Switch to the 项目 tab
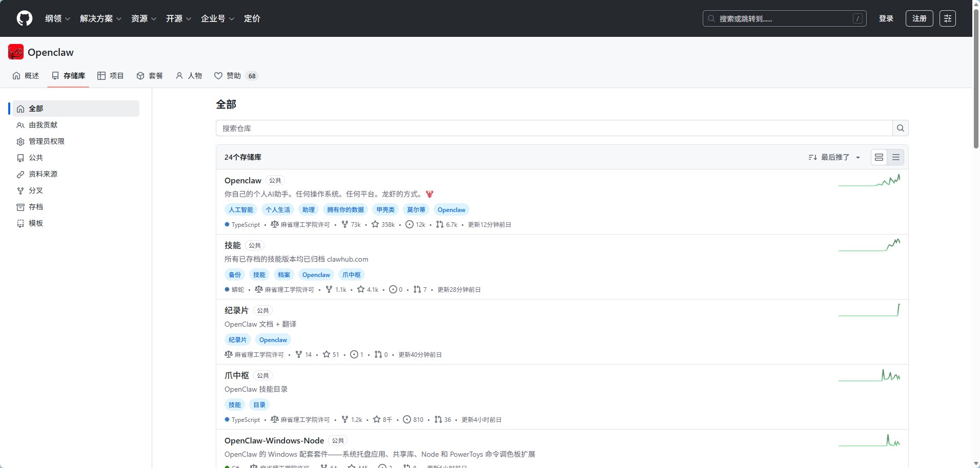The height and width of the screenshot is (468, 980). tap(111, 76)
